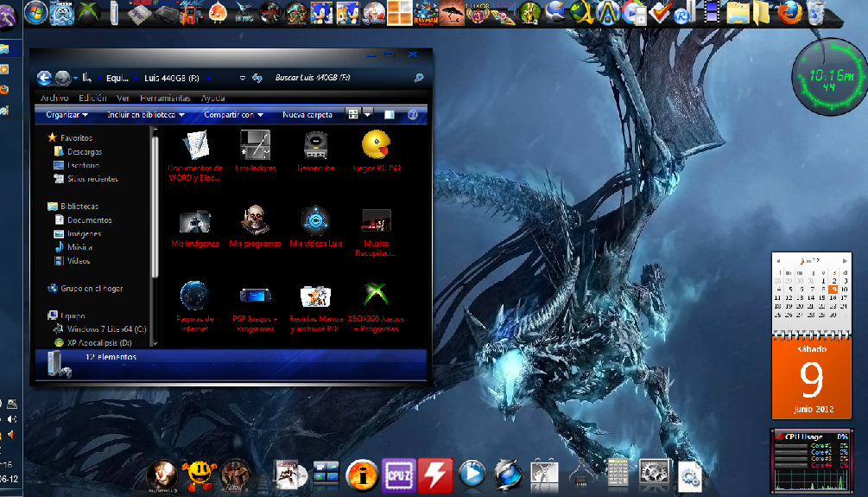Image resolution: width=868 pixels, height=497 pixels.
Task: Open the Organizar dropdown menu
Action: (67, 115)
